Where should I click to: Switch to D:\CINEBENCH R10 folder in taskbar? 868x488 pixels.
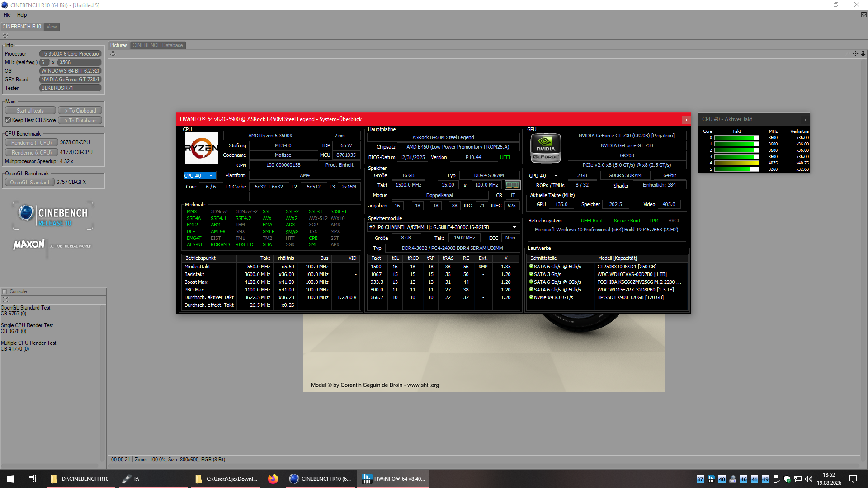pos(80,479)
